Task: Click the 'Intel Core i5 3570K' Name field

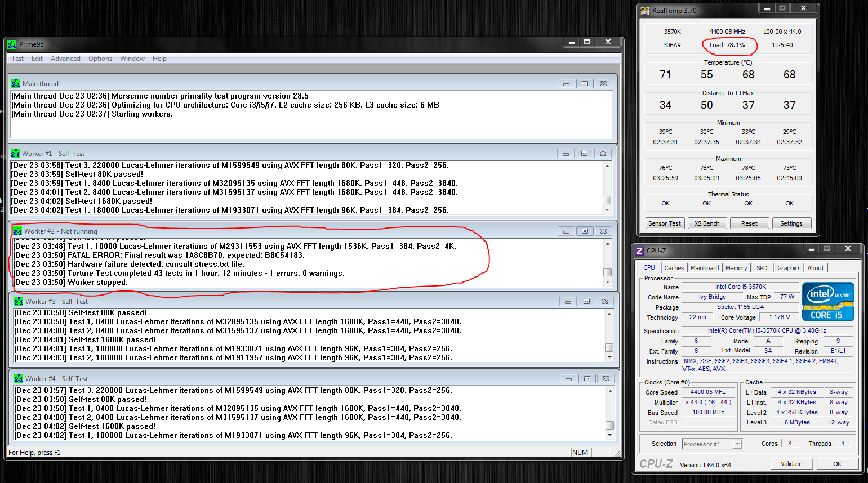Action: (x=740, y=287)
